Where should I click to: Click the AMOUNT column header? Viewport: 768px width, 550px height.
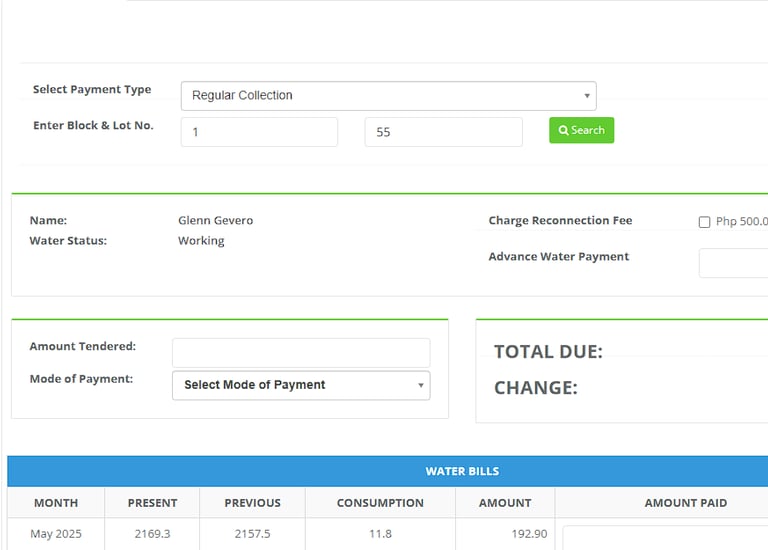[x=505, y=502]
